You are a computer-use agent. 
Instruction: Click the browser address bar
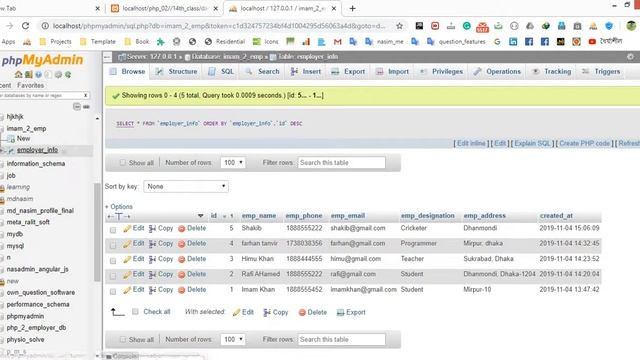click(x=219, y=26)
